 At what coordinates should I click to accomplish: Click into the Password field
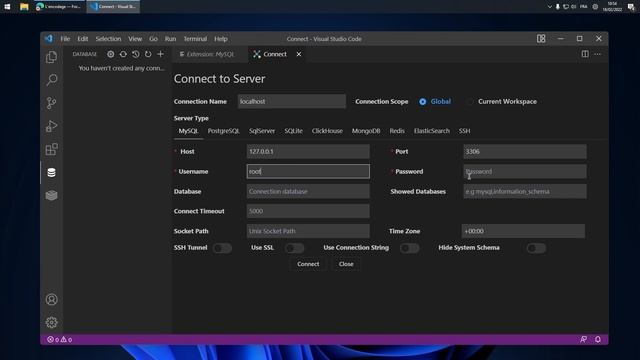525,171
